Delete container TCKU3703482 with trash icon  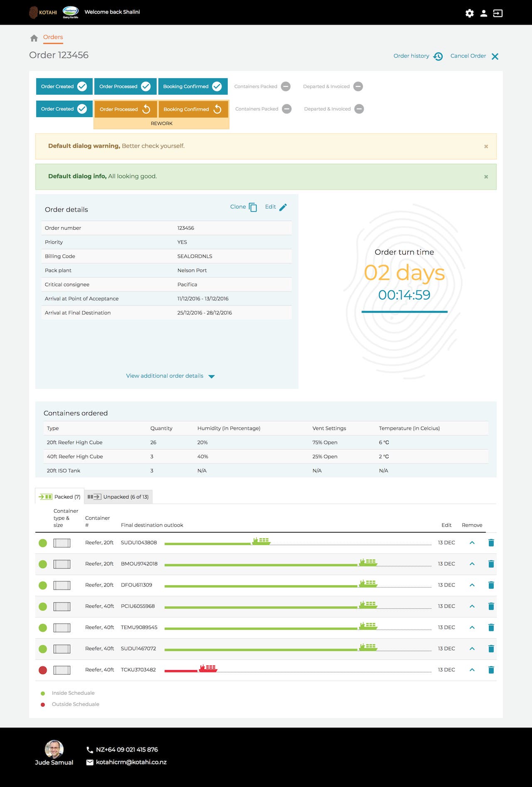tap(491, 670)
